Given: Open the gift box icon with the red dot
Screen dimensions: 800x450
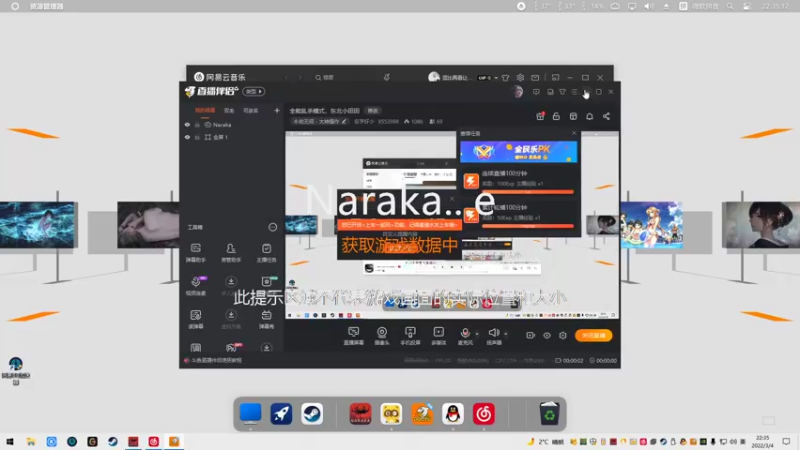Looking at the screenshot, I should [540, 116].
